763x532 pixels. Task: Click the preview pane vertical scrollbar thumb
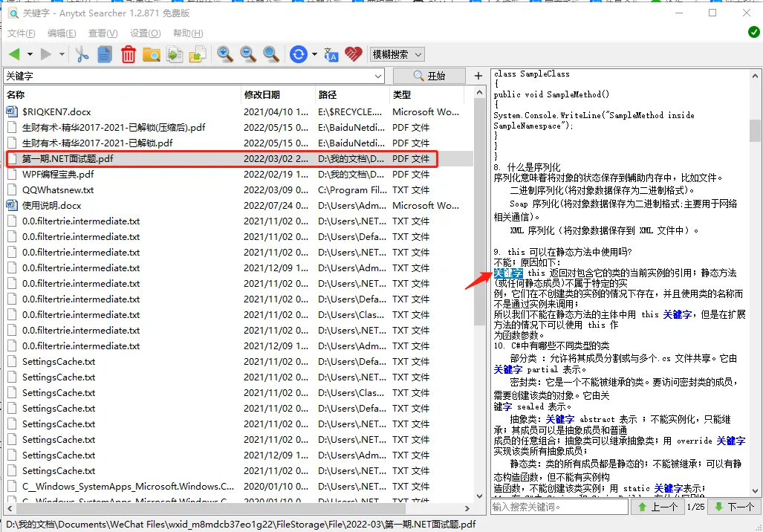pyautogui.click(x=755, y=130)
